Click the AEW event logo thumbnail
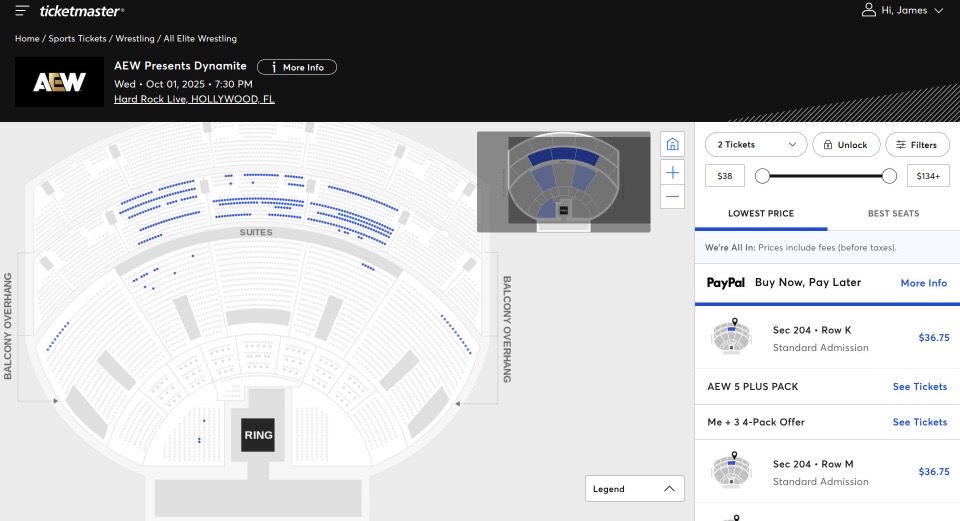 [x=59, y=82]
